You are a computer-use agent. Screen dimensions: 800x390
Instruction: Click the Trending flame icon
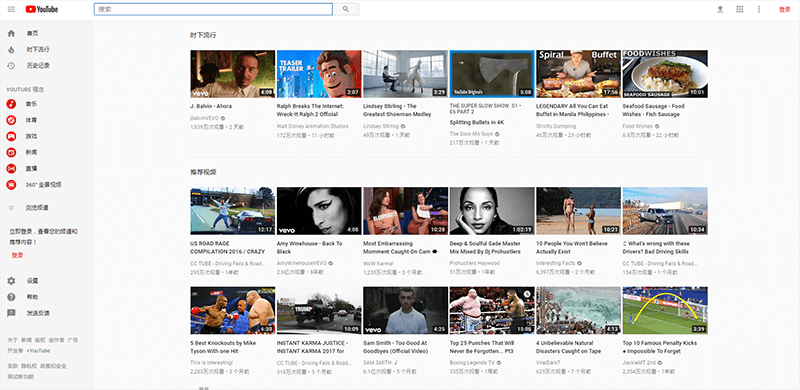(x=11, y=50)
